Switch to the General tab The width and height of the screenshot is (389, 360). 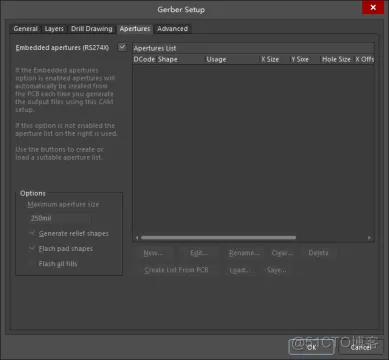(25, 29)
